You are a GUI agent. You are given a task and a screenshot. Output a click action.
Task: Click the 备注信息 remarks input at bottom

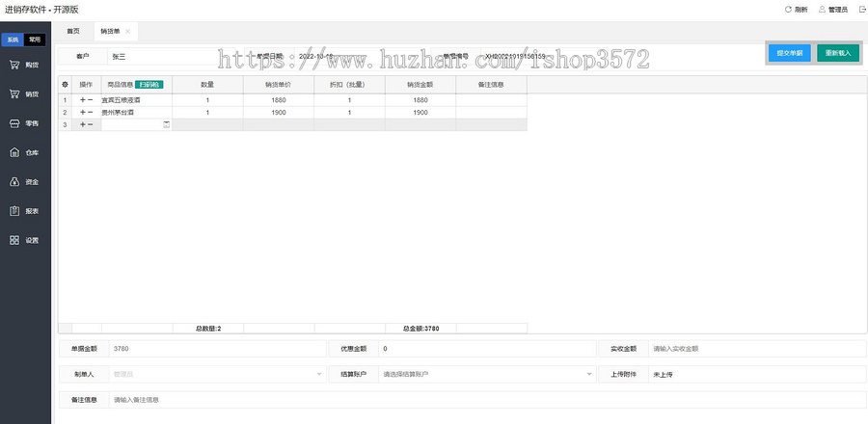click(487, 400)
